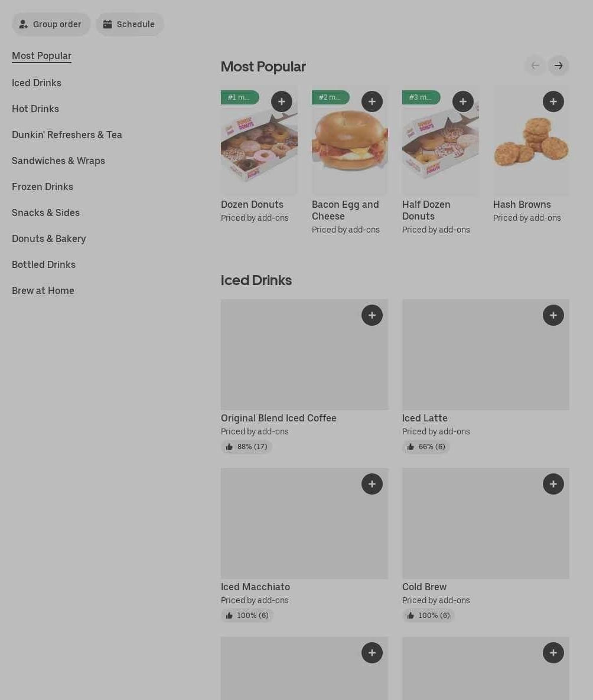This screenshot has width=593, height=700.
Task: Add Bacon Egg and Cheese to cart
Action: (x=372, y=102)
